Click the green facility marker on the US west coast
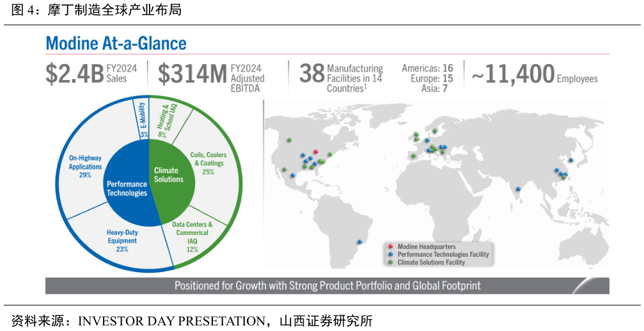Image resolution: width=644 pixels, height=331 pixels. [284, 170]
